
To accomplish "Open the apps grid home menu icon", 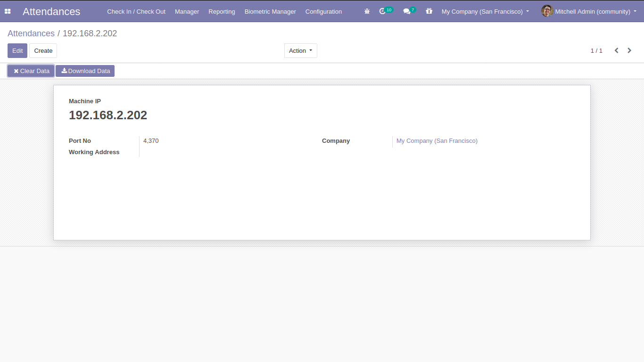I will [x=8, y=11].
